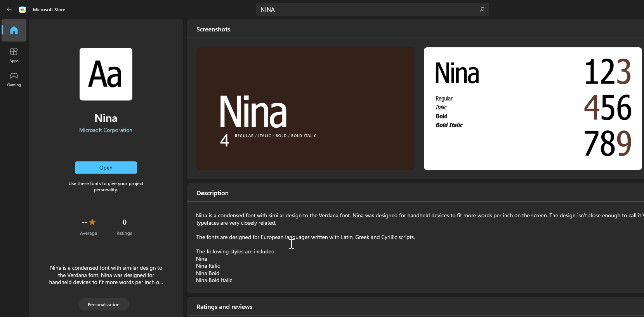Click the European languages description sentence
This screenshot has width=644, height=317.
tap(306, 237)
